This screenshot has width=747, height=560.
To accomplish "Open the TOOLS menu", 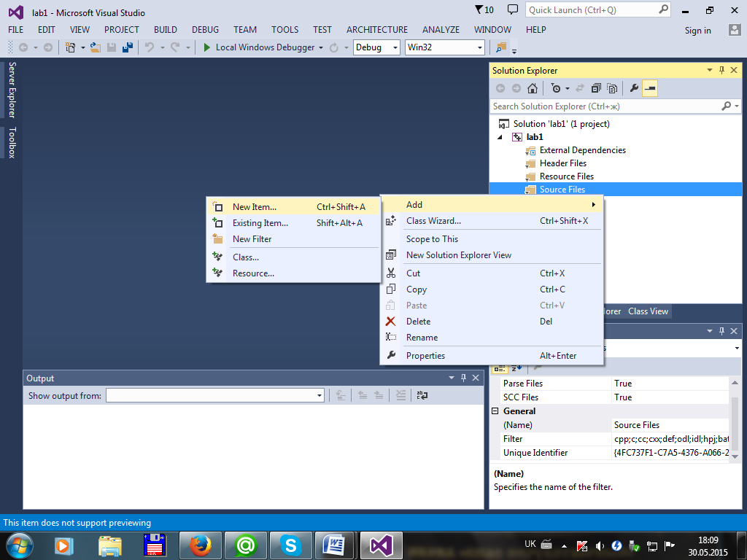I will (285, 29).
